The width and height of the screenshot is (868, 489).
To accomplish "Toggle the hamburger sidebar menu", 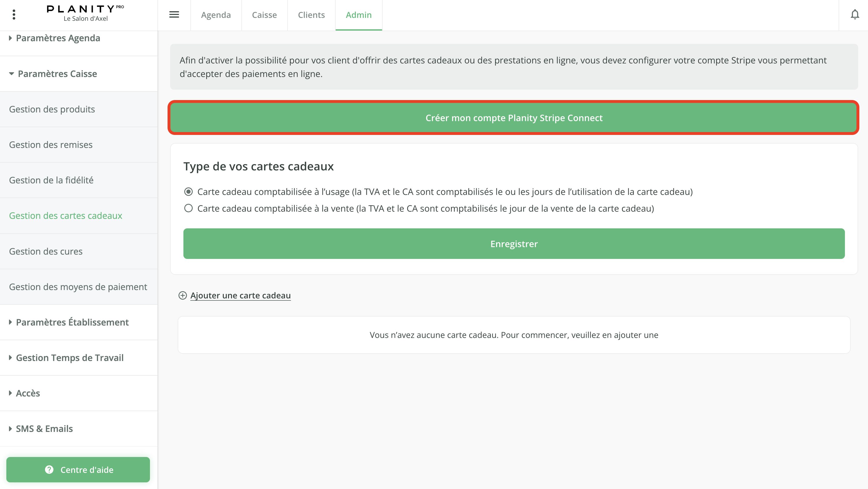I will [174, 14].
